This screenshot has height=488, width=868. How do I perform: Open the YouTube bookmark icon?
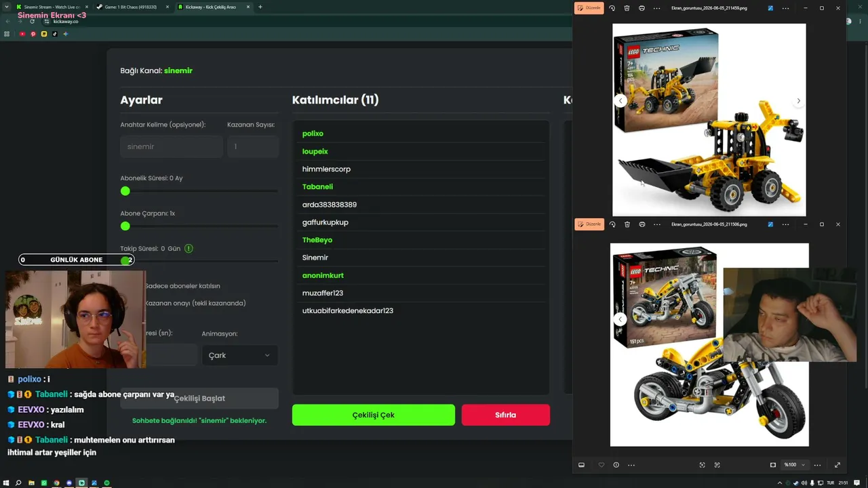click(22, 34)
